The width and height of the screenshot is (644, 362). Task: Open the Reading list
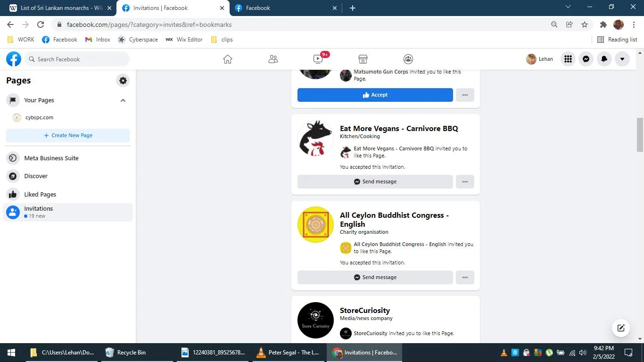(x=618, y=40)
